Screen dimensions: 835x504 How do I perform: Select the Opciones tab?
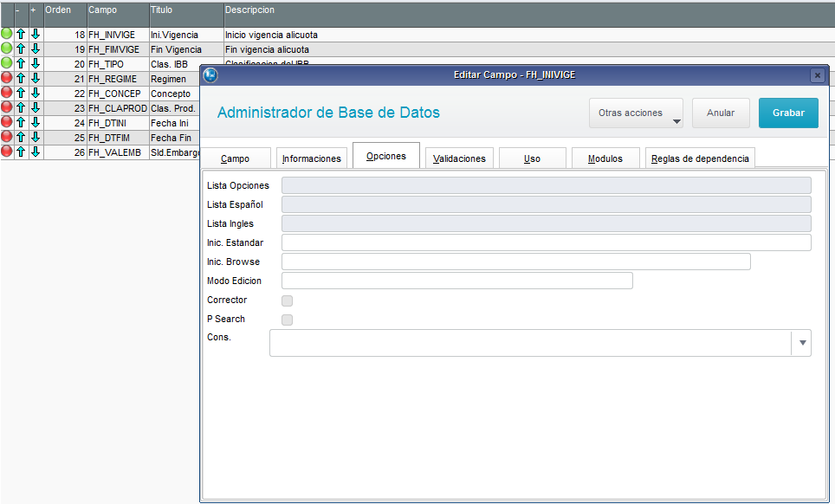(386, 156)
